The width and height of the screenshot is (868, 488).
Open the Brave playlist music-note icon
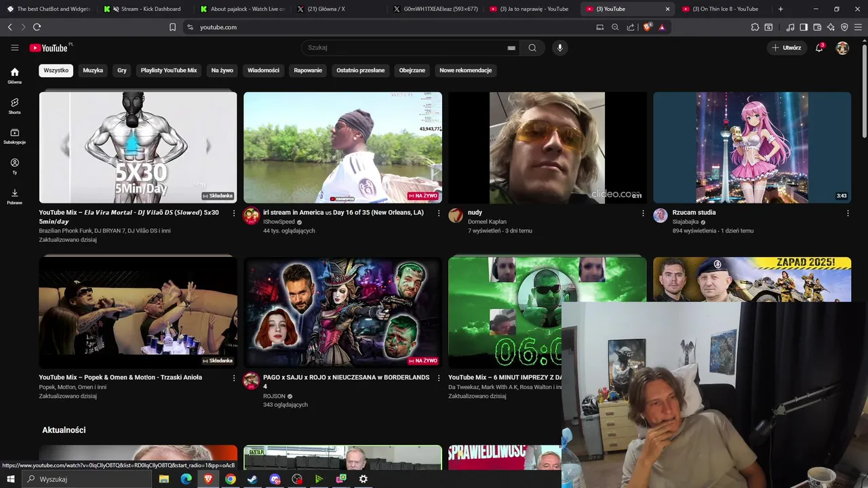coord(791,27)
